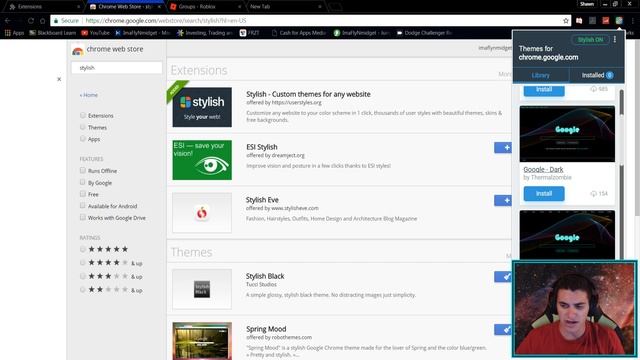Open the Stylish Black theme title
This screenshot has height=360, width=640.
265,276
